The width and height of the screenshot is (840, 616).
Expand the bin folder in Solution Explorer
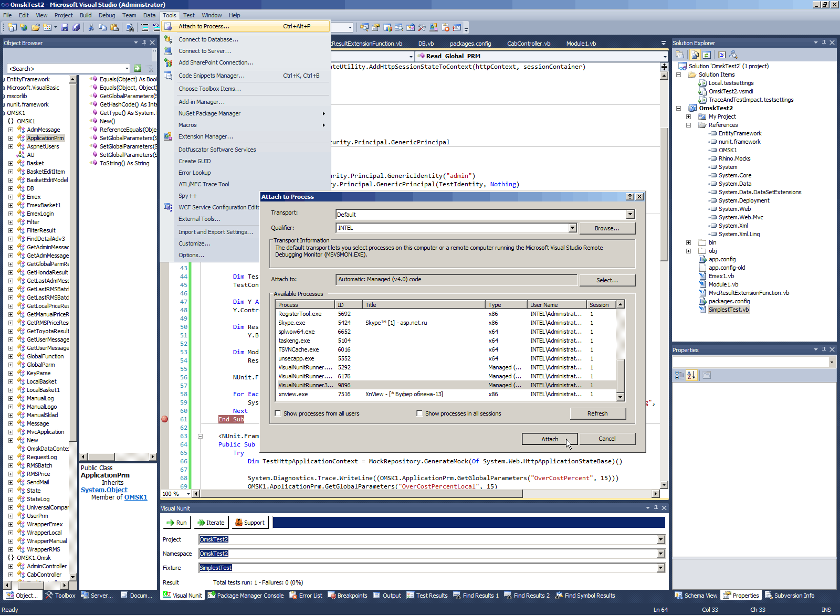(688, 242)
